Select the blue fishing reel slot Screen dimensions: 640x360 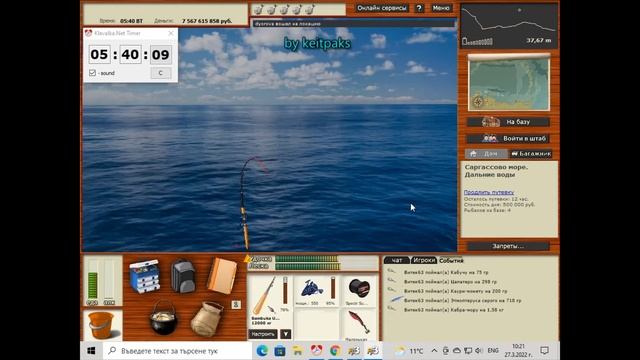pos(316,291)
